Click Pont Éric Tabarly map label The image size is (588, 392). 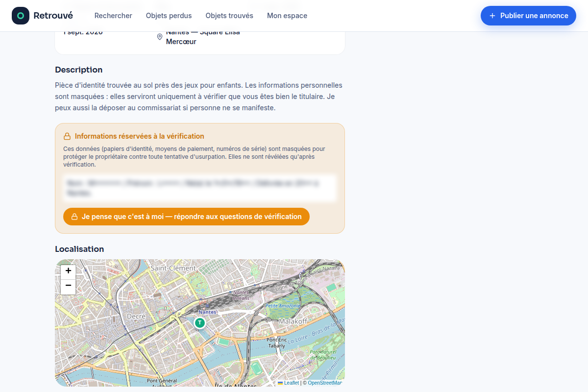[x=277, y=343]
